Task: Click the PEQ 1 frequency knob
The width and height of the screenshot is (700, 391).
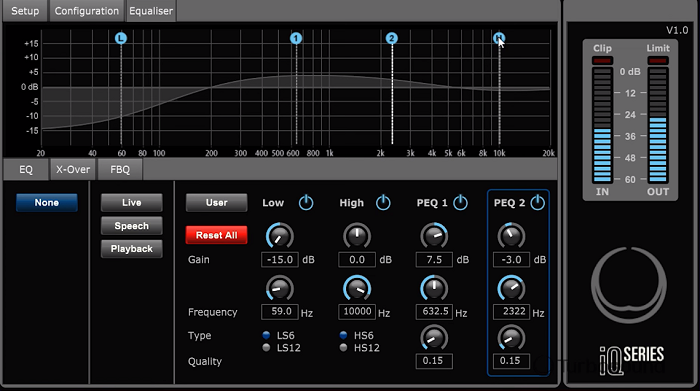Action: coord(434,288)
